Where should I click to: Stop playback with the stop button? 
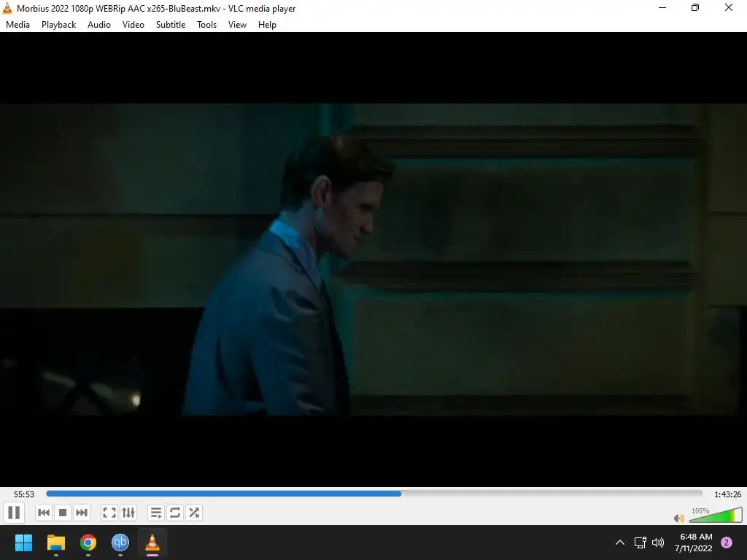[x=63, y=513]
